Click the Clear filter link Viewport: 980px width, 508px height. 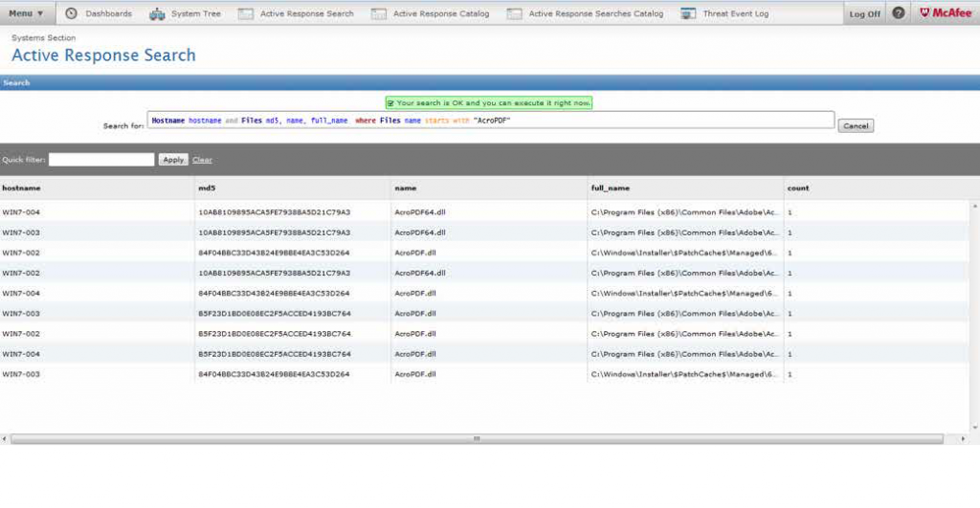(x=202, y=160)
